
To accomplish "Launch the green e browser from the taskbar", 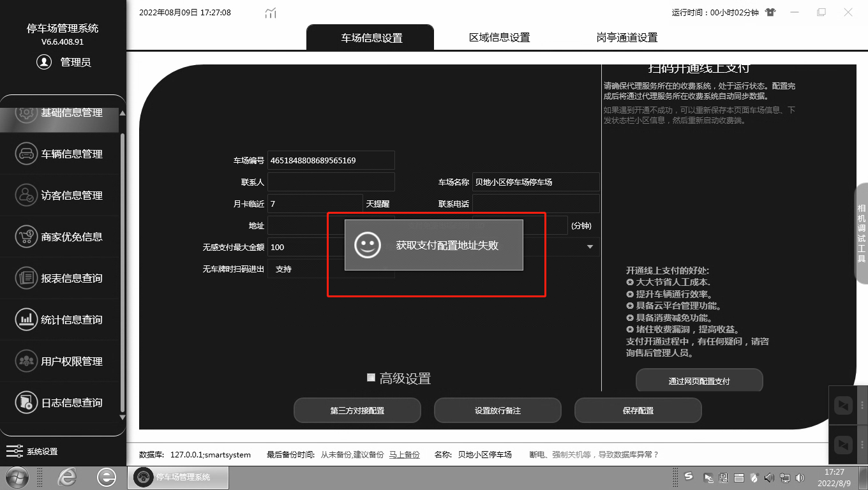I will [x=106, y=477].
